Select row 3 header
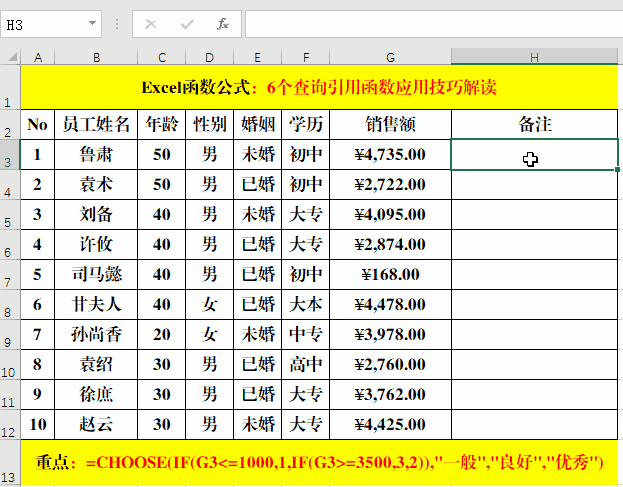This screenshot has width=623, height=487. 10,155
